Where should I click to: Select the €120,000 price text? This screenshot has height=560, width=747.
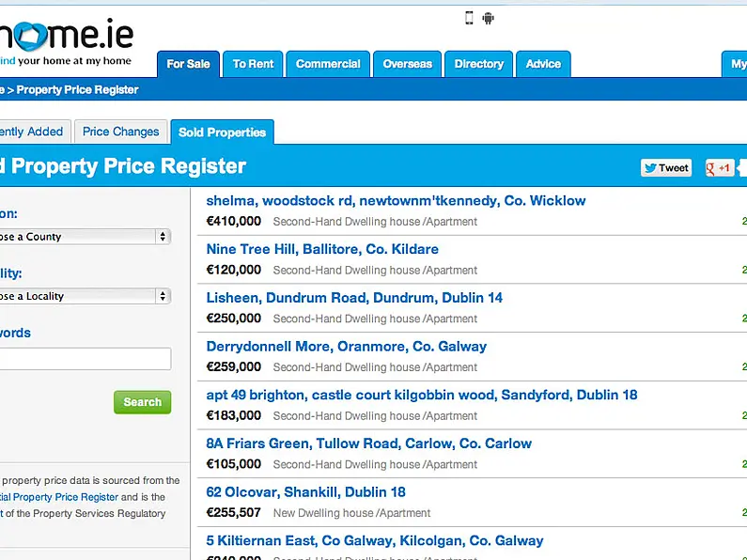233,270
